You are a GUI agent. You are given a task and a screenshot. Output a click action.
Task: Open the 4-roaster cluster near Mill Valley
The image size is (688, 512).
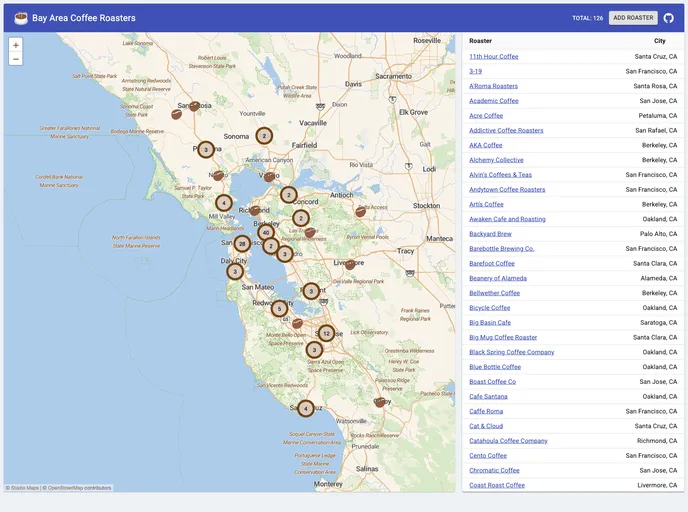pyautogui.click(x=224, y=203)
